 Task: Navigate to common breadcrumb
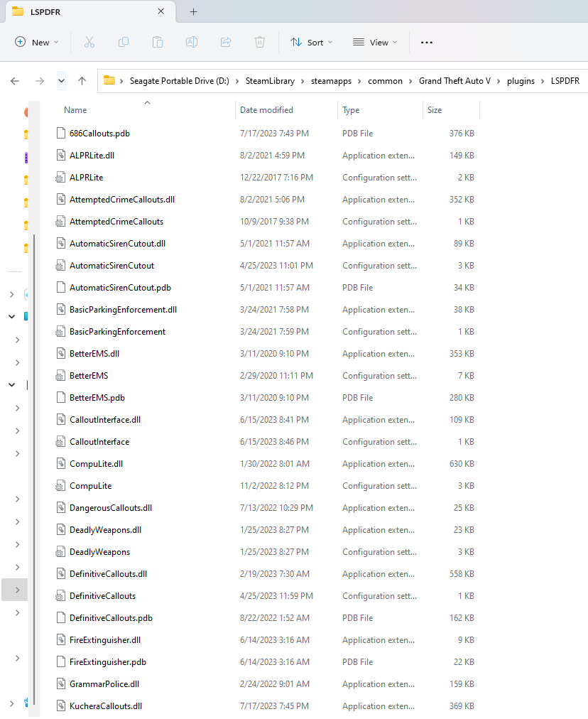385,81
